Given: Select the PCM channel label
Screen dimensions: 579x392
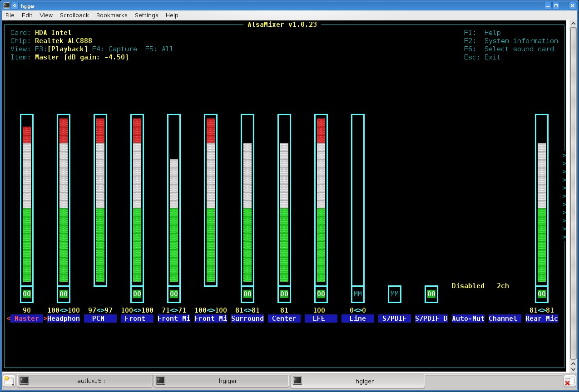Looking at the screenshot, I should tap(100, 318).
